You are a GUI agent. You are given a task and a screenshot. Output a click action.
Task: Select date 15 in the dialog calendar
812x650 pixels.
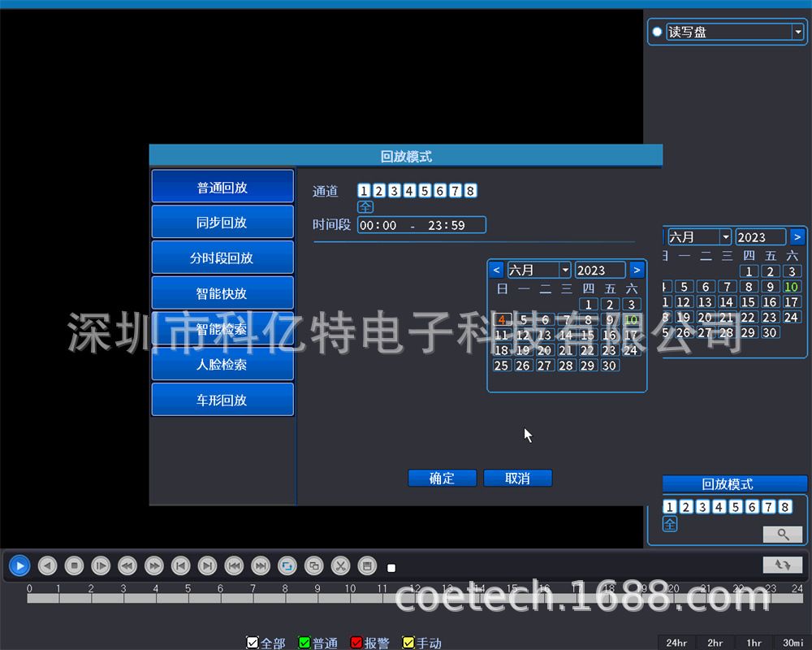588,335
